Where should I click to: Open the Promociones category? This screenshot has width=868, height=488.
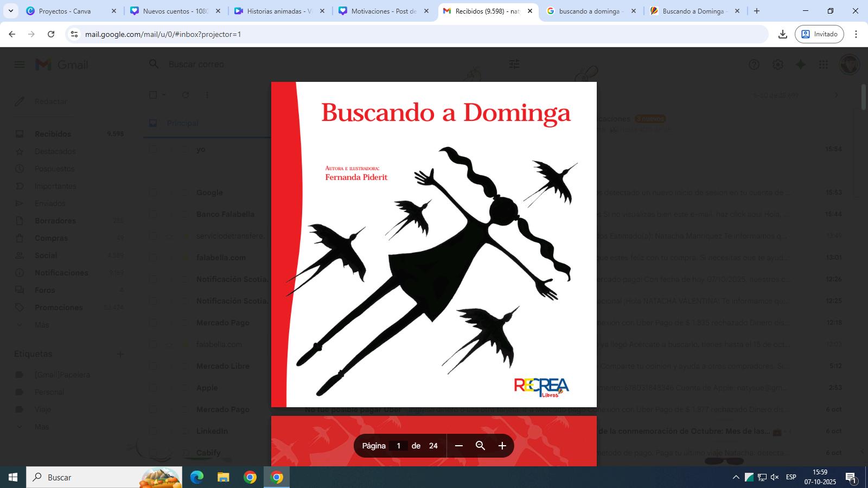tap(59, 307)
